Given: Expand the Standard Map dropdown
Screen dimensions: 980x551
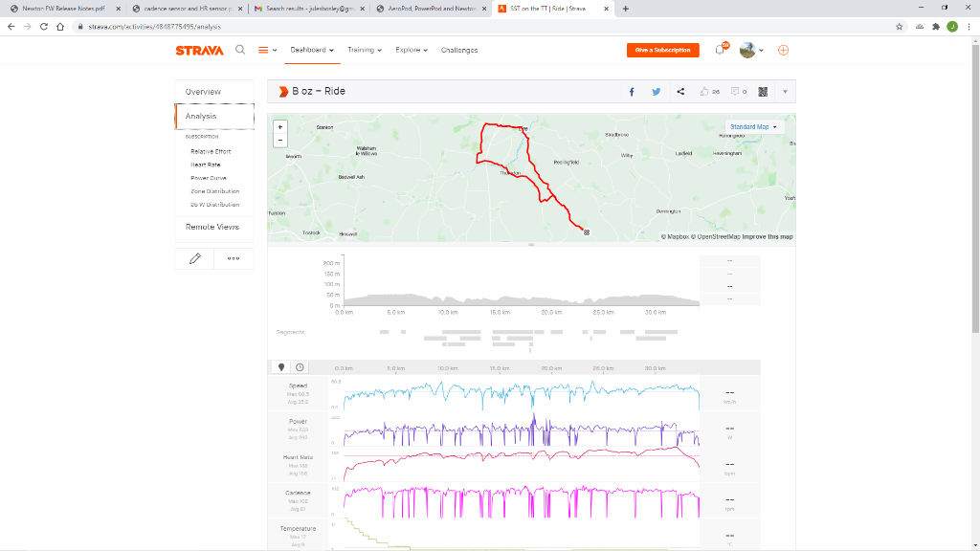Looking at the screenshot, I should (753, 126).
